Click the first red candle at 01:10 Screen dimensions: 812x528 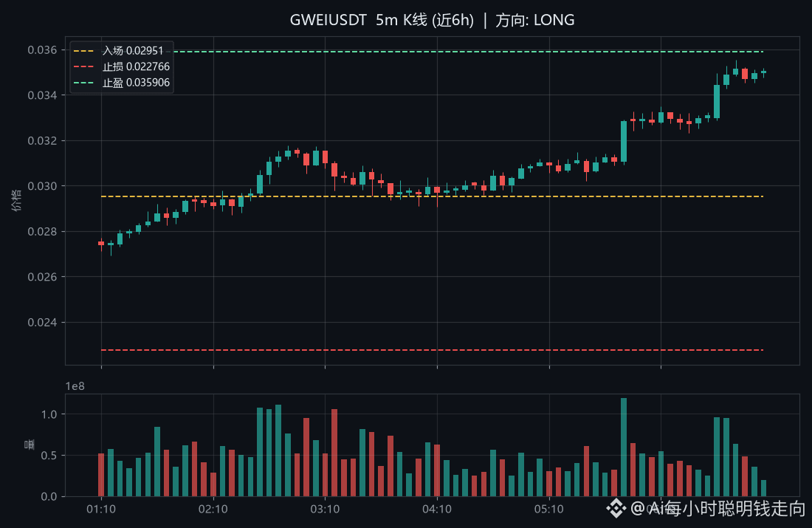(101, 243)
